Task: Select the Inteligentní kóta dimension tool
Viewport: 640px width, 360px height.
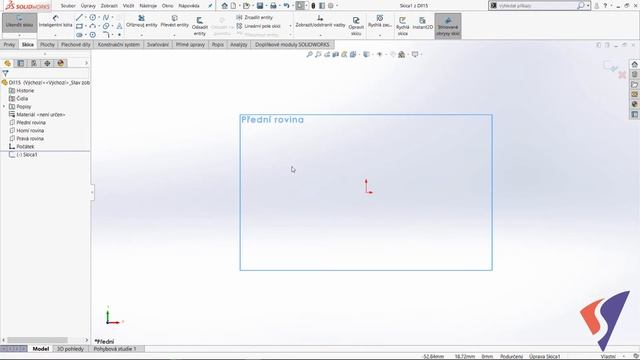Action: [x=56, y=22]
